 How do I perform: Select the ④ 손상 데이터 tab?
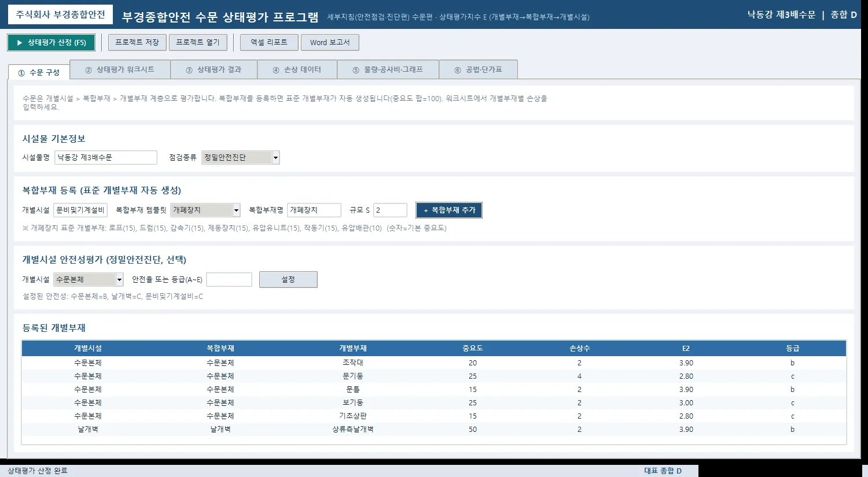tap(297, 69)
